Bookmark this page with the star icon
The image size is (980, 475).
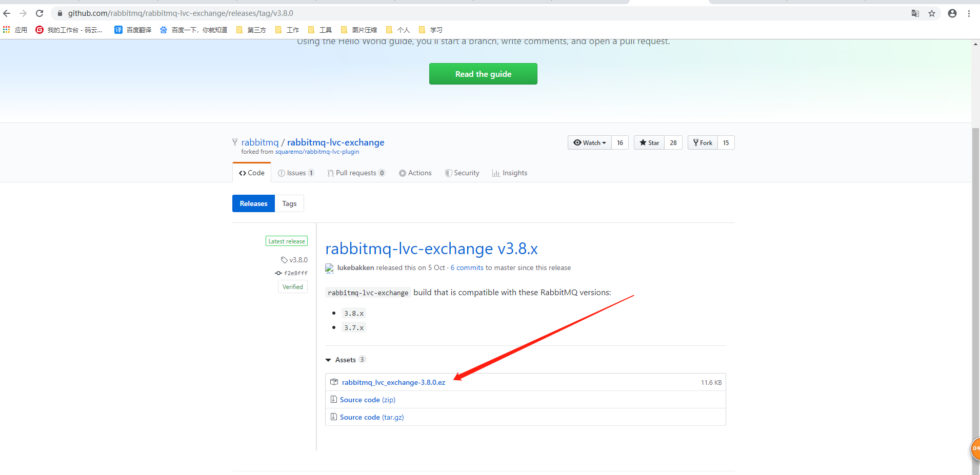coord(932,13)
